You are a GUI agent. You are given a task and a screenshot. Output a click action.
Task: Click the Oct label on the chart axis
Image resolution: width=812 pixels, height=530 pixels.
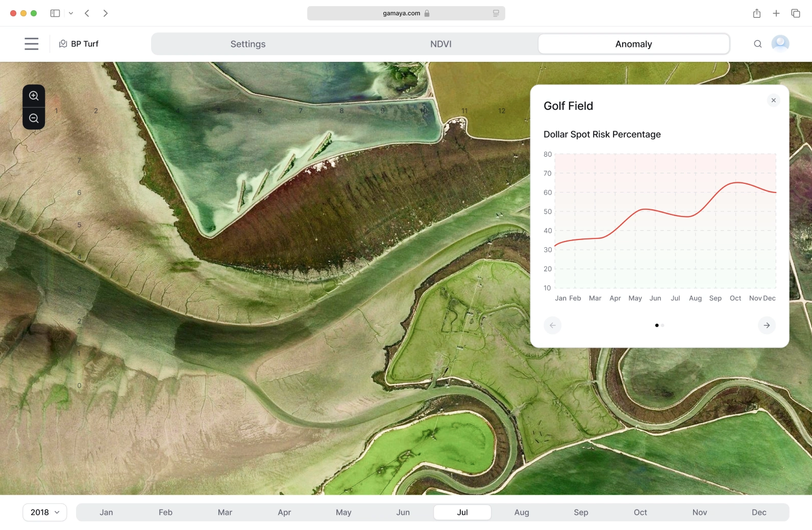pos(735,298)
